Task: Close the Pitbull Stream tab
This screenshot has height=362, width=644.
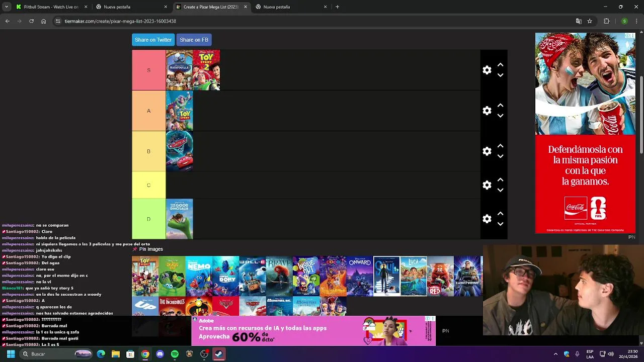Action: (x=86, y=7)
